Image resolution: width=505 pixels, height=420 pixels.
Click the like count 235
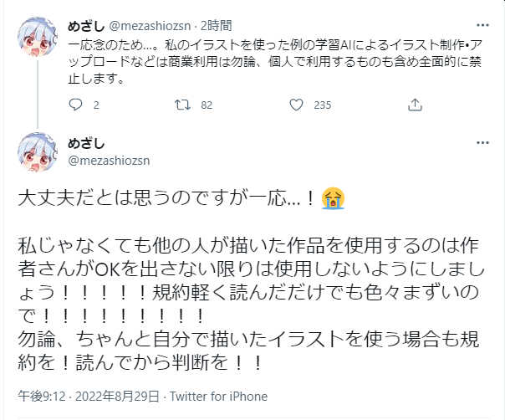[322, 105]
